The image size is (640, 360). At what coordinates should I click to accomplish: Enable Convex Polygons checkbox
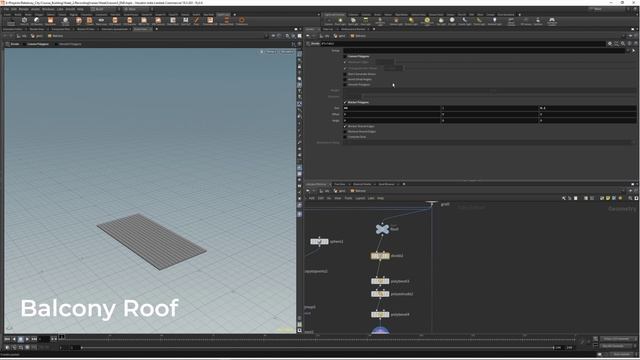click(345, 56)
